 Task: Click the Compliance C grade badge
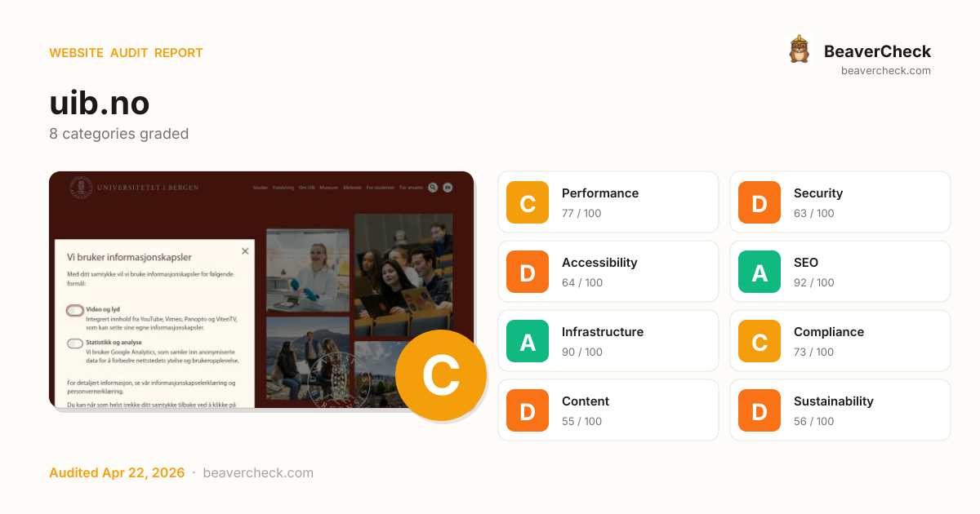click(x=759, y=341)
